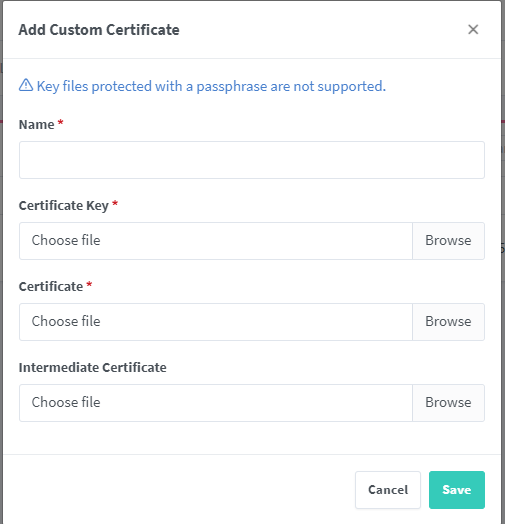Click the Certificate Key Choose file field

click(x=216, y=241)
